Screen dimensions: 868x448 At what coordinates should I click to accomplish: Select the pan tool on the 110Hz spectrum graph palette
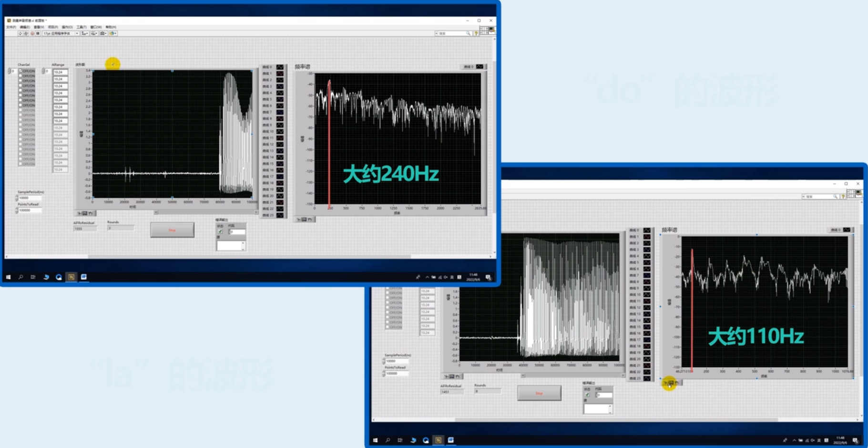677,383
